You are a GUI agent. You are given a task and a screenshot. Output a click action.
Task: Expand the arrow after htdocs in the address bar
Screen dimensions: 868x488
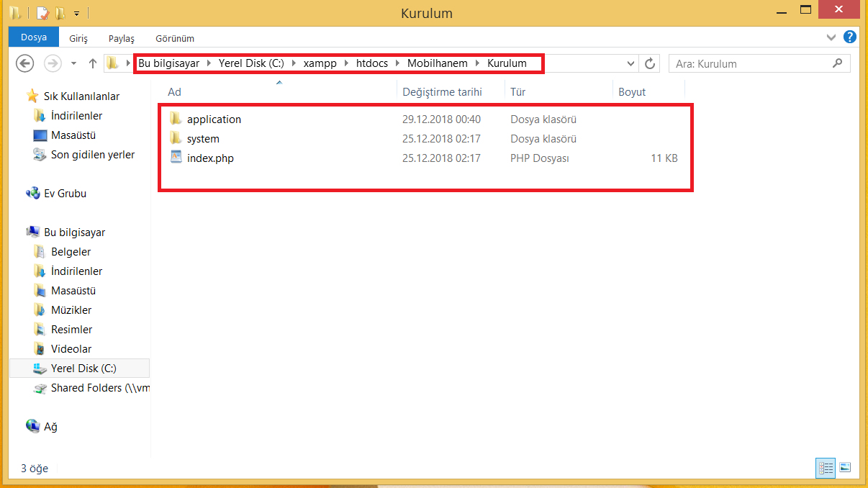coord(397,63)
